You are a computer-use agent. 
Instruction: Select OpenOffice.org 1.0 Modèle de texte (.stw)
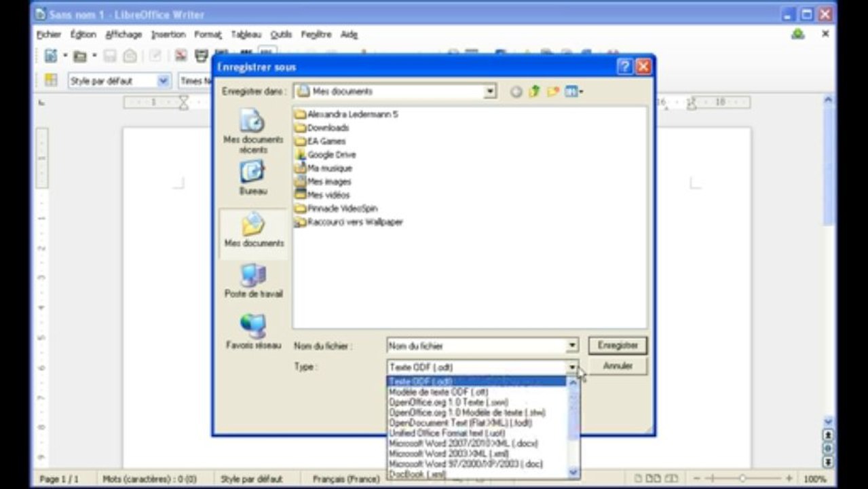click(x=477, y=412)
